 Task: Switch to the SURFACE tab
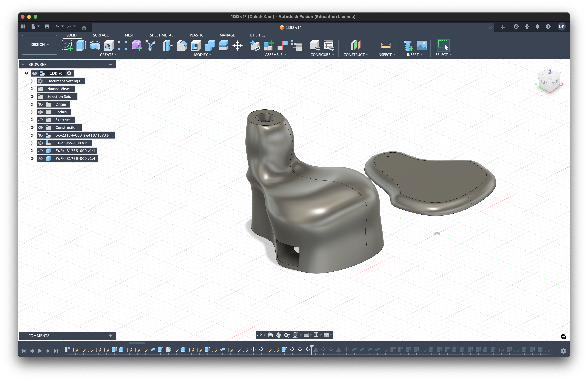(101, 35)
